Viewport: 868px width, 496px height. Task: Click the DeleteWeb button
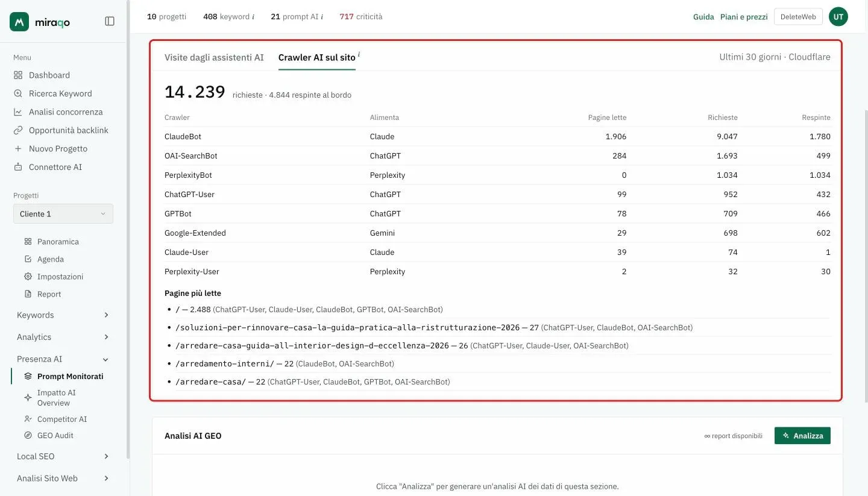point(798,17)
